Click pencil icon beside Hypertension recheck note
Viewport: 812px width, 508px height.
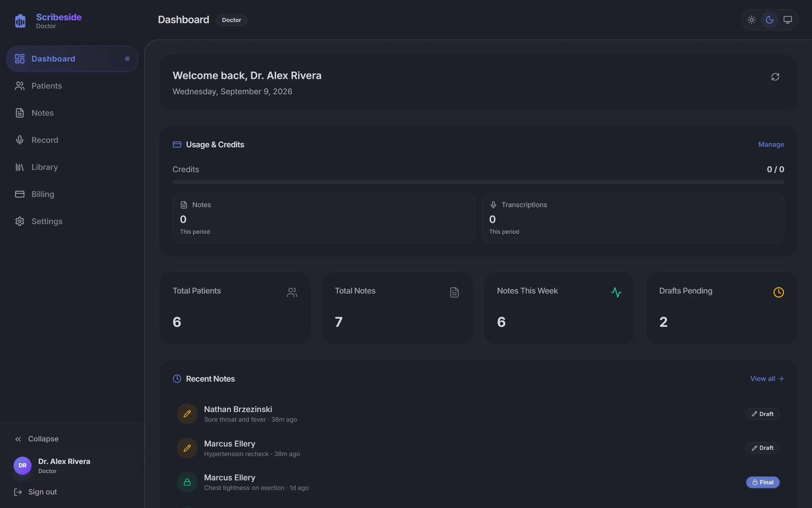click(187, 448)
